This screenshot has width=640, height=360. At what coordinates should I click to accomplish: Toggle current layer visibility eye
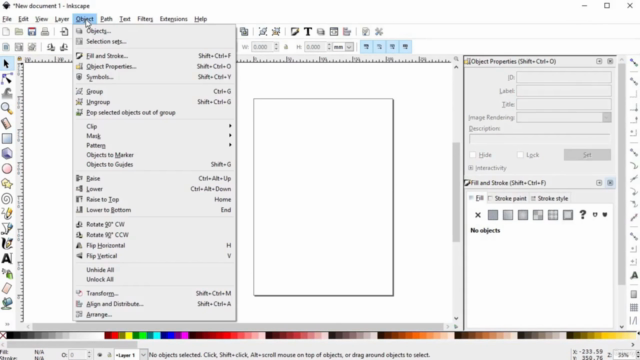pos(100,355)
